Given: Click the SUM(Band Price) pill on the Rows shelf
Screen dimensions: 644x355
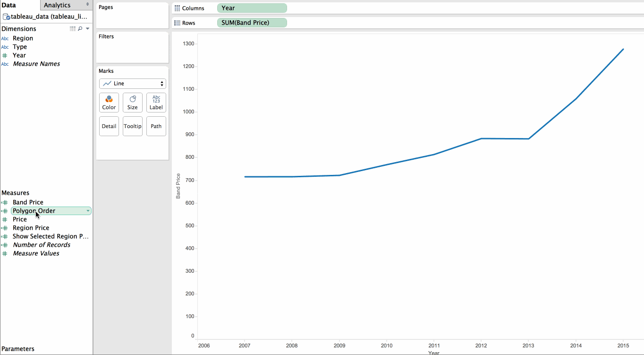Looking at the screenshot, I should click(x=252, y=22).
